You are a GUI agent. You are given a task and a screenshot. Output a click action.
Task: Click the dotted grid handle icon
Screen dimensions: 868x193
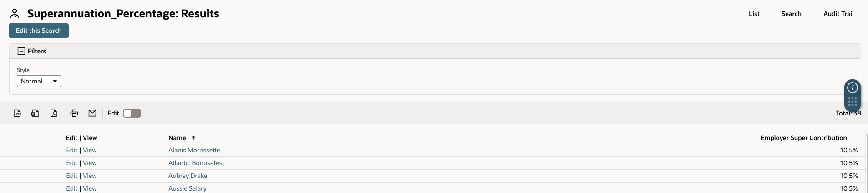(x=853, y=102)
